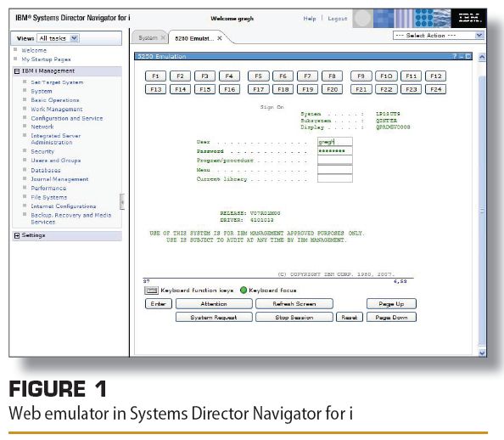504x440 pixels.
Task: Open the Help link
Action: [x=310, y=19]
